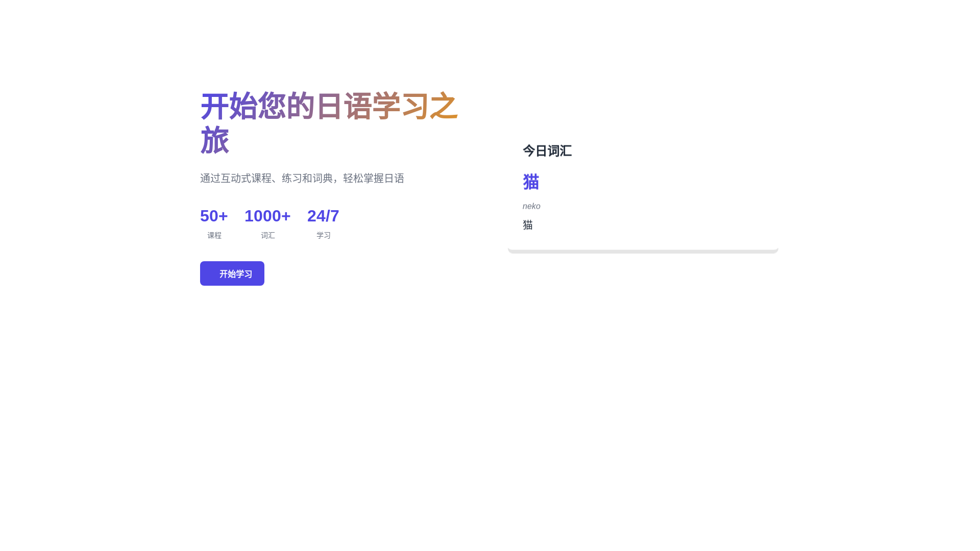Click the black 猫 meaning text
Screen dimensions: 980x551
(x=528, y=225)
